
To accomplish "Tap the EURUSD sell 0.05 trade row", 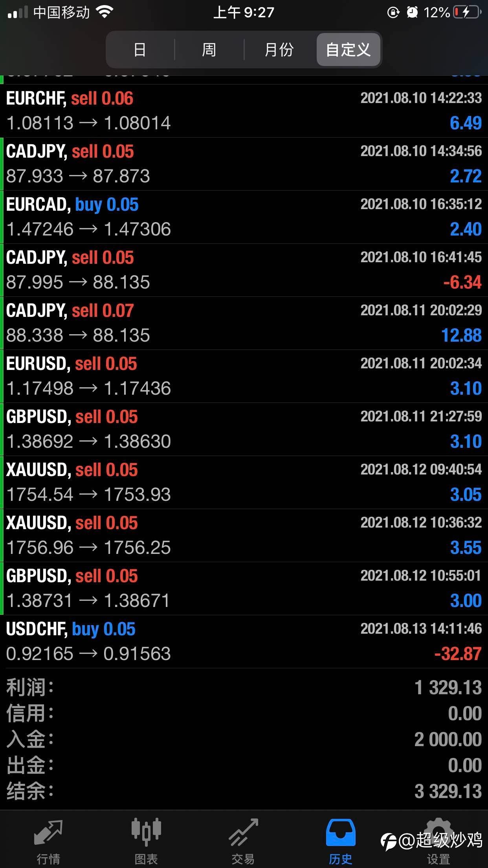I will coord(244,376).
